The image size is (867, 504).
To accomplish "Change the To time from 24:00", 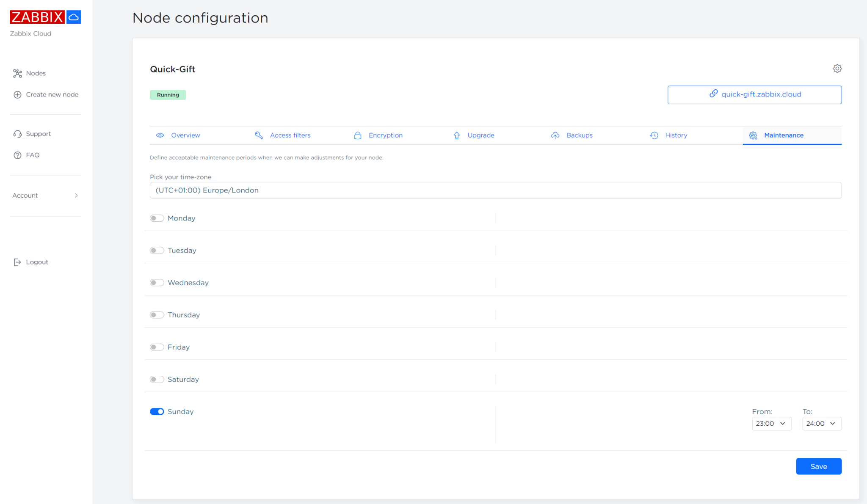I will click(x=821, y=423).
